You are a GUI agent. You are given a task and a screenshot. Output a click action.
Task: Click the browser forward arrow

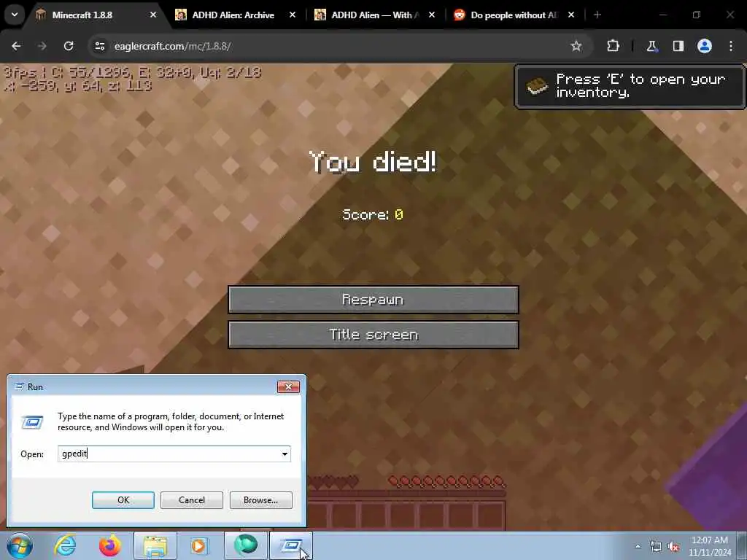[42, 46]
